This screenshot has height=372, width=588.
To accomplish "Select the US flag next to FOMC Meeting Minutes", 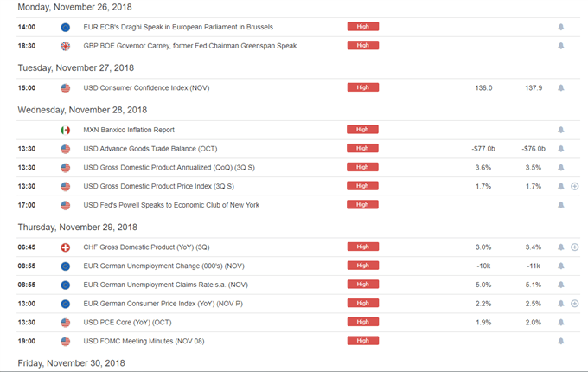I will coord(66,341).
